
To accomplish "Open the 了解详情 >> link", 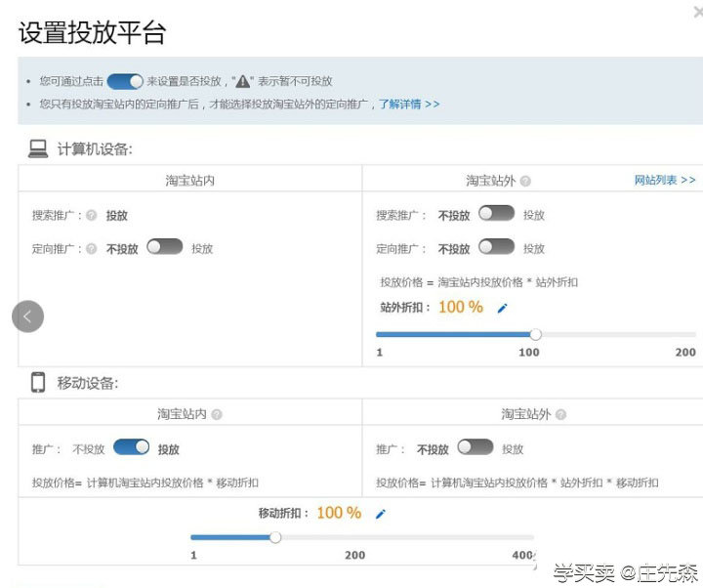I will pyautogui.click(x=409, y=105).
